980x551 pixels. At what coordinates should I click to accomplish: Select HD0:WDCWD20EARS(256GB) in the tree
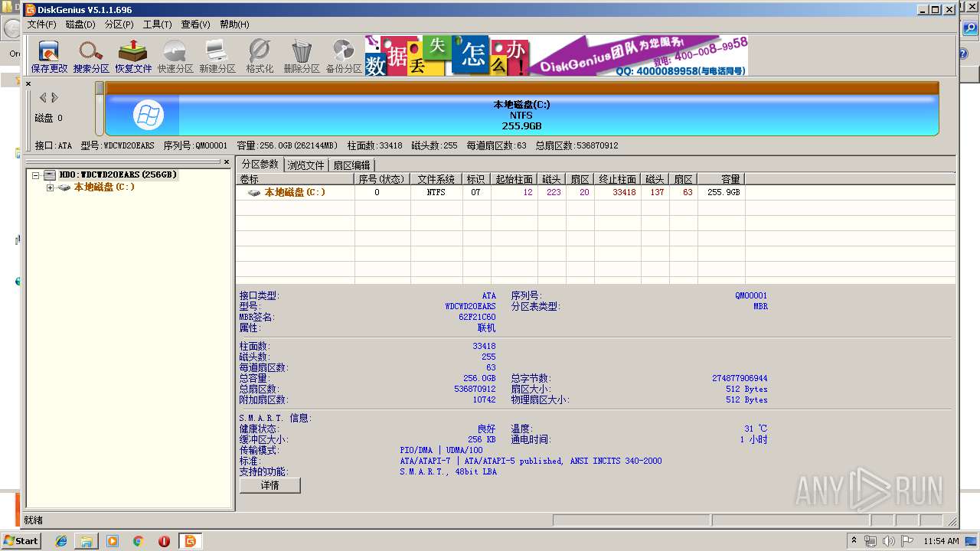[x=118, y=174]
